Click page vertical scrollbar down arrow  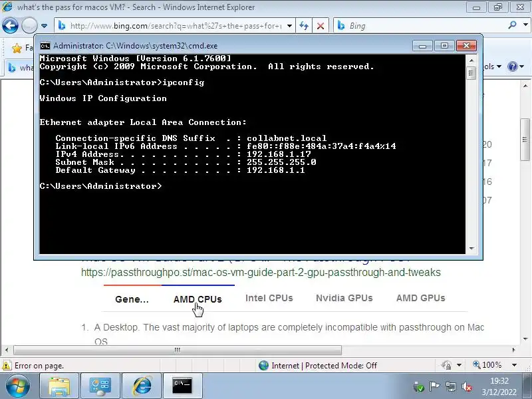point(525,338)
